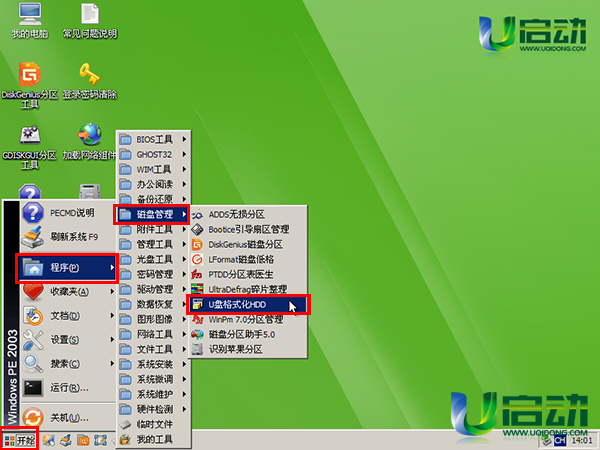Viewport: 600px width, 450px height.
Task: Launch U盘格式化HDD
Action: coord(248,305)
